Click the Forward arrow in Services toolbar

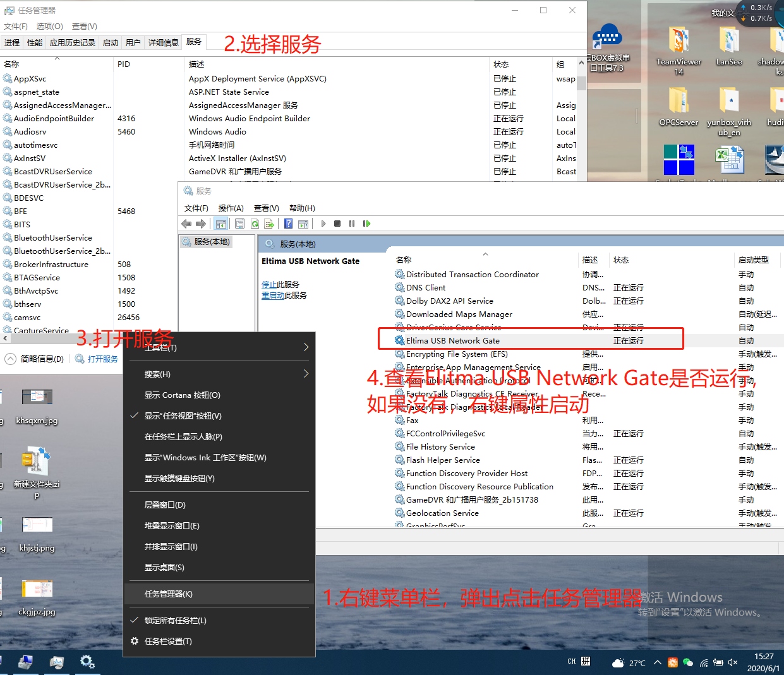click(201, 224)
